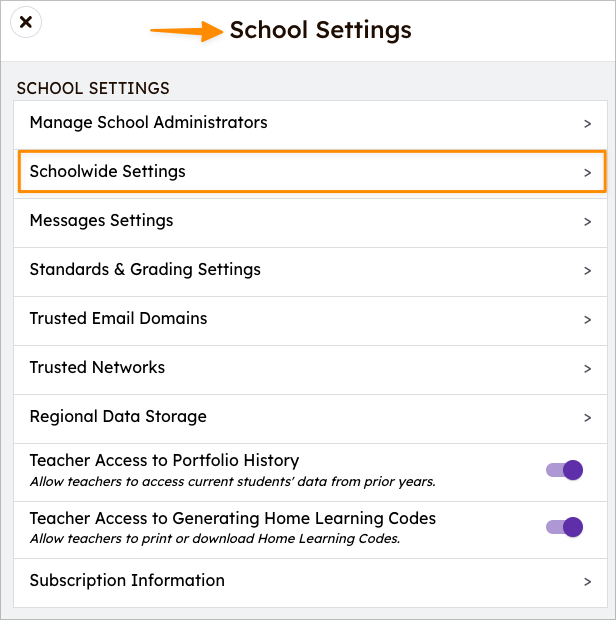This screenshot has height=620, width=616.
Task: Open Messages Settings
Action: [x=310, y=222]
